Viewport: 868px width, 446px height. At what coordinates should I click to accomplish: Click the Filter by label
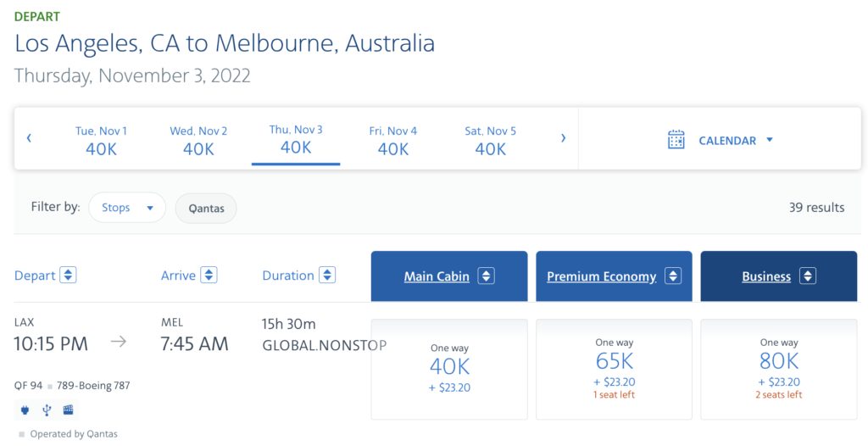pyautogui.click(x=55, y=207)
